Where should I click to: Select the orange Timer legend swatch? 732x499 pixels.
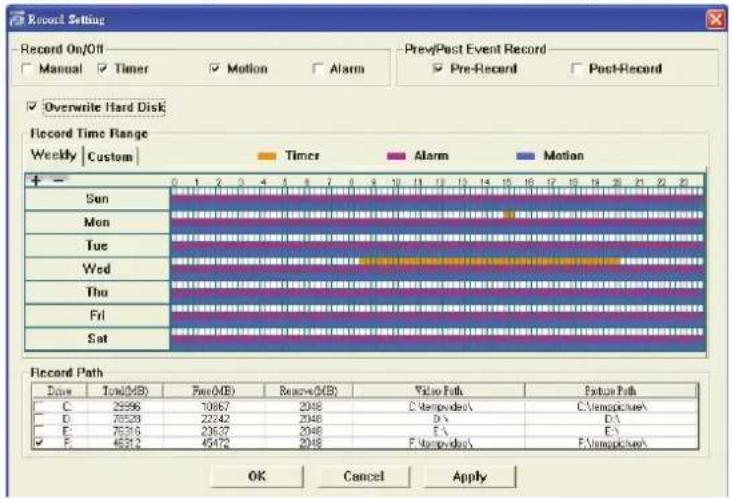pyautogui.click(x=267, y=156)
